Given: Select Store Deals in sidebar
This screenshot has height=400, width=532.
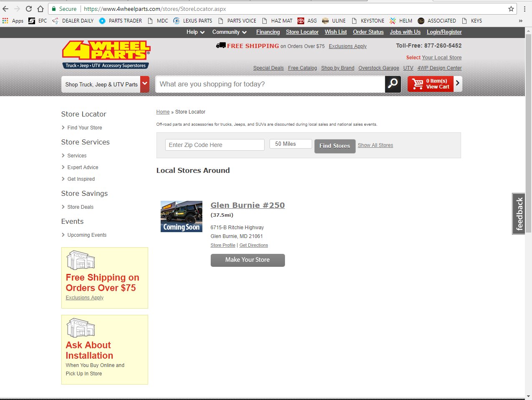Looking at the screenshot, I should pos(80,207).
